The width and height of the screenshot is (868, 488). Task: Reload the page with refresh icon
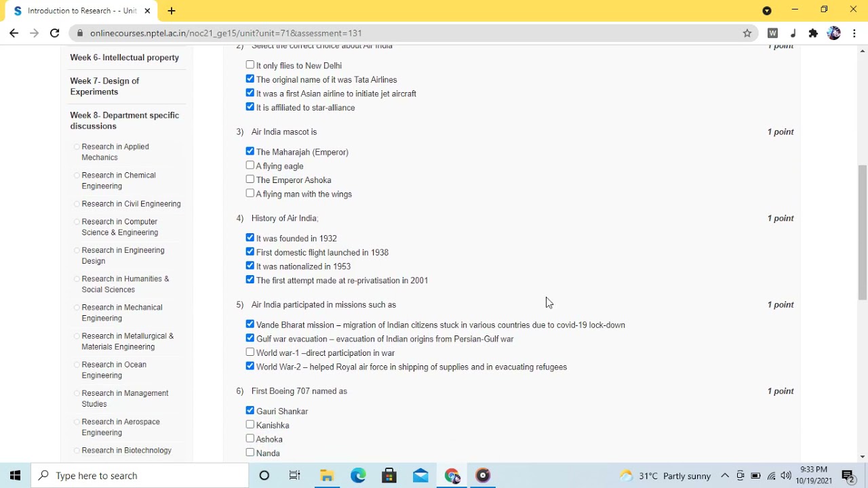click(55, 33)
